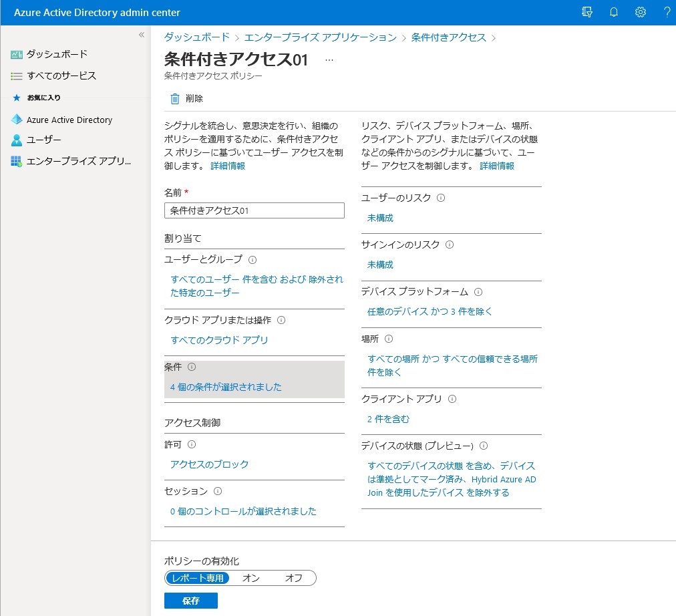Click the Azure Active Directory diamond icon
Screen dimensions: 676x616
17,120
